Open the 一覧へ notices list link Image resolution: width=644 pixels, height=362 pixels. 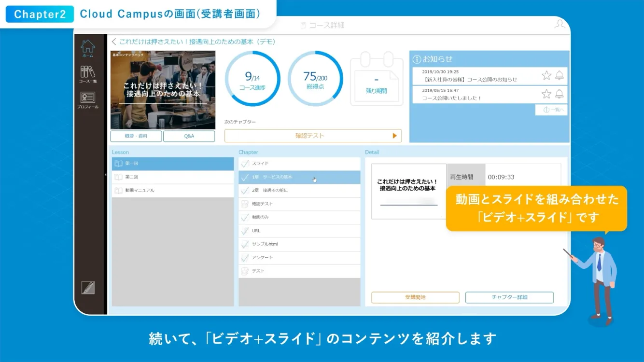(551, 110)
